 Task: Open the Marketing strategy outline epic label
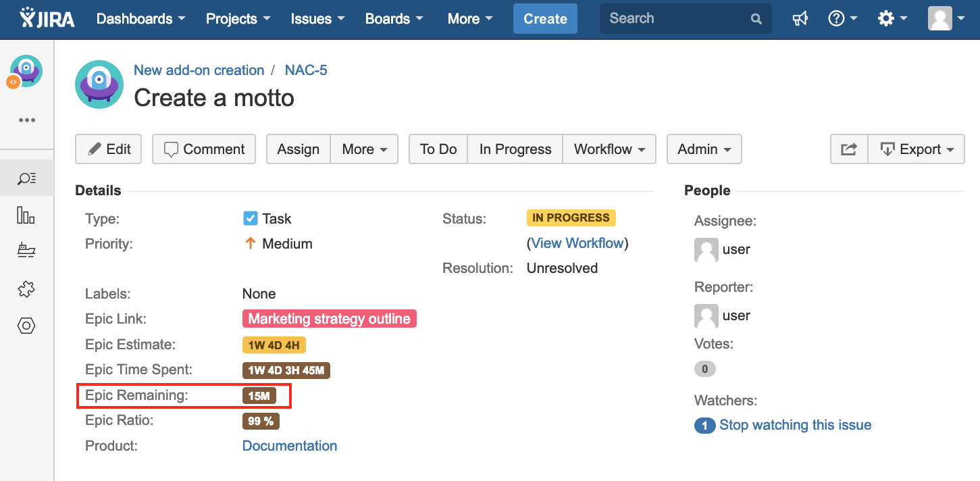(329, 319)
